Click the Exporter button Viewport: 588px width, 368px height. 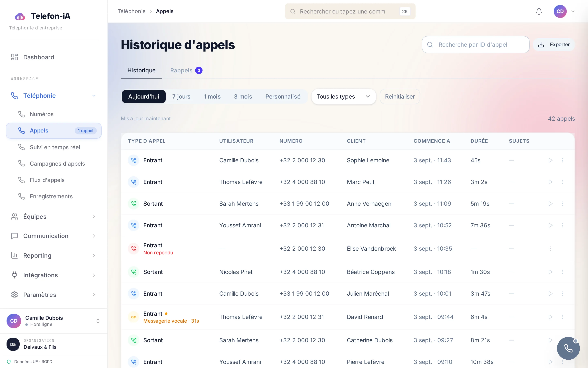[554, 45]
